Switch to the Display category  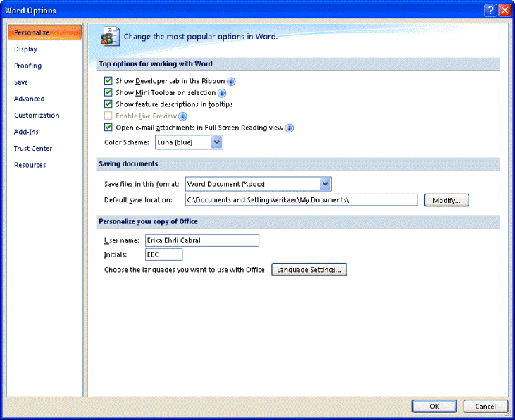[x=25, y=49]
